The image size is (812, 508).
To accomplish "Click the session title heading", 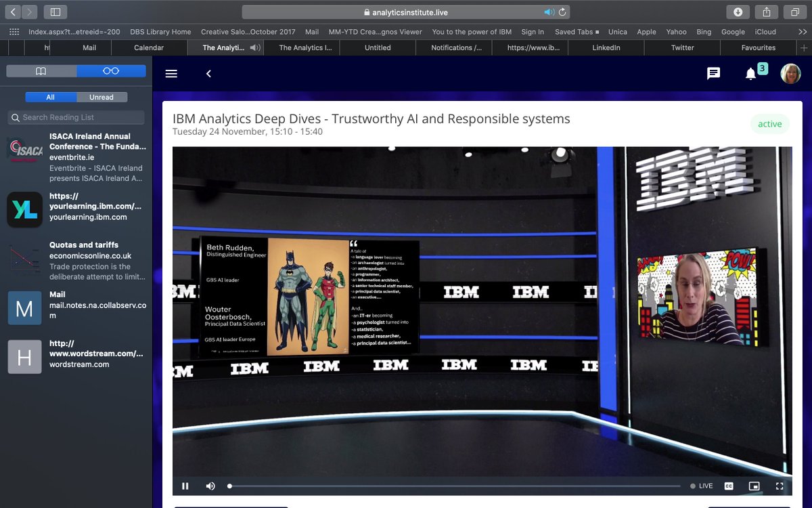I will click(x=371, y=119).
